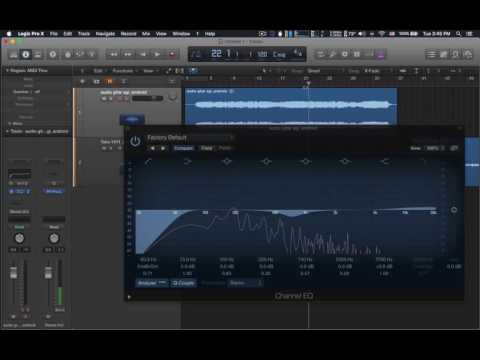Open the EQ thumbnail on channel strip
Viewport: 480px width, 360px height.
coord(20,174)
